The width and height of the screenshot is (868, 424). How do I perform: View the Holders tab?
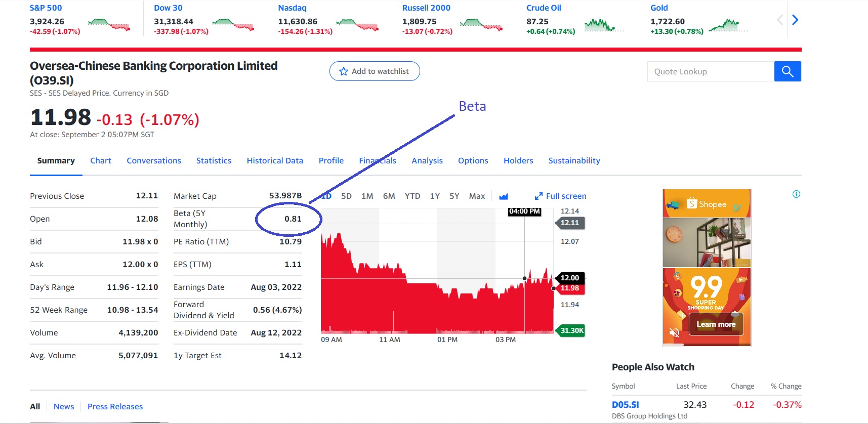point(518,160)
